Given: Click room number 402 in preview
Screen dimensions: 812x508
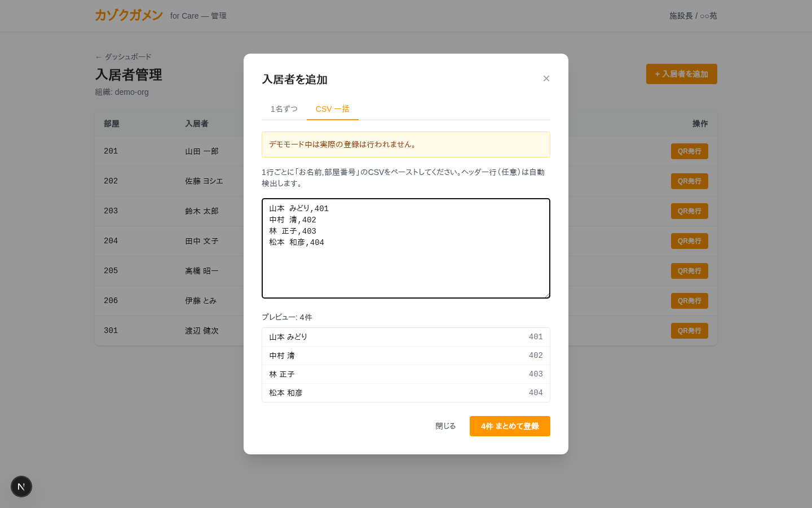Looking at the screenshot, I should point(536,356).
